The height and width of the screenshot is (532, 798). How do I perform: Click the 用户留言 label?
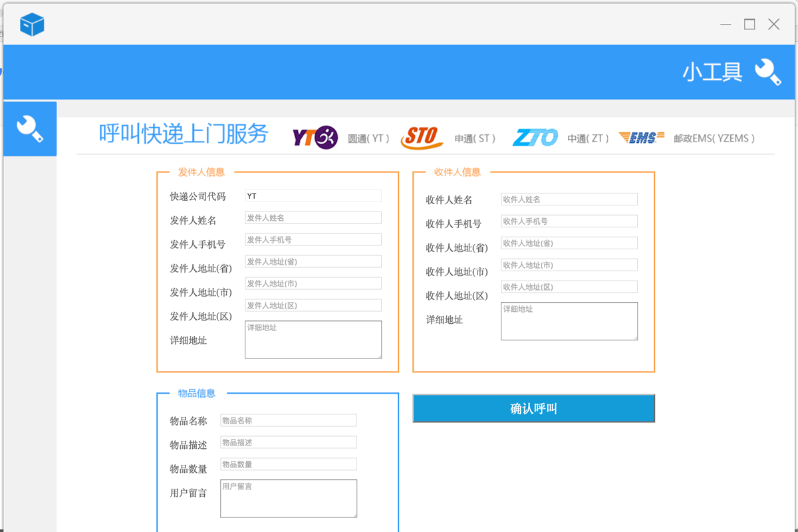[x=189, y=493]
